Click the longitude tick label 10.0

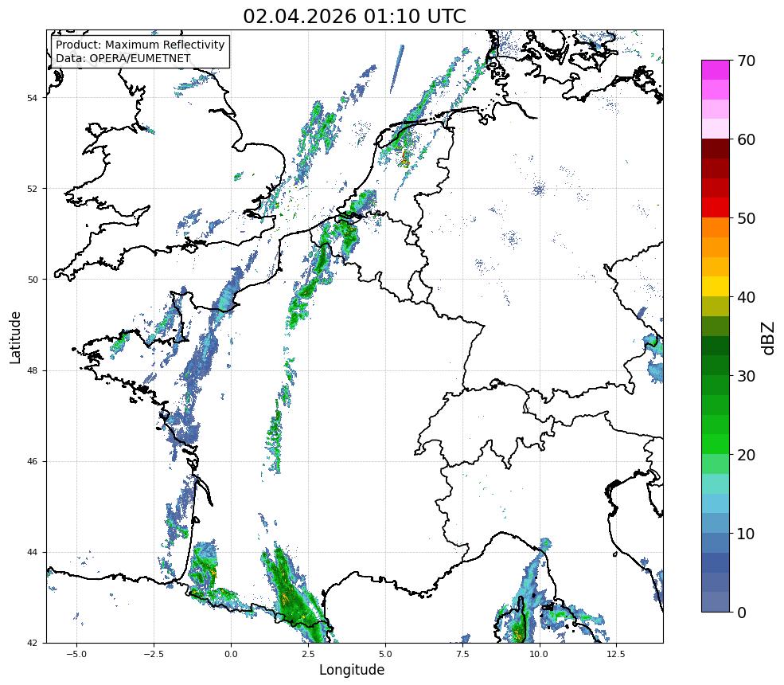pos(540,654)
